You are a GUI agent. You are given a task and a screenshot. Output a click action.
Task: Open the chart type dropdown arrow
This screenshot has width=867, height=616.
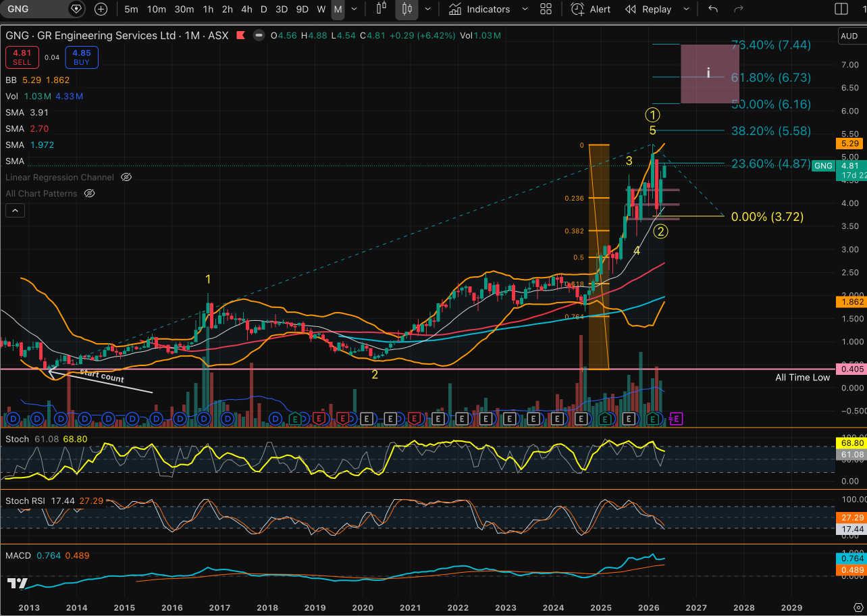click(427, 9)
